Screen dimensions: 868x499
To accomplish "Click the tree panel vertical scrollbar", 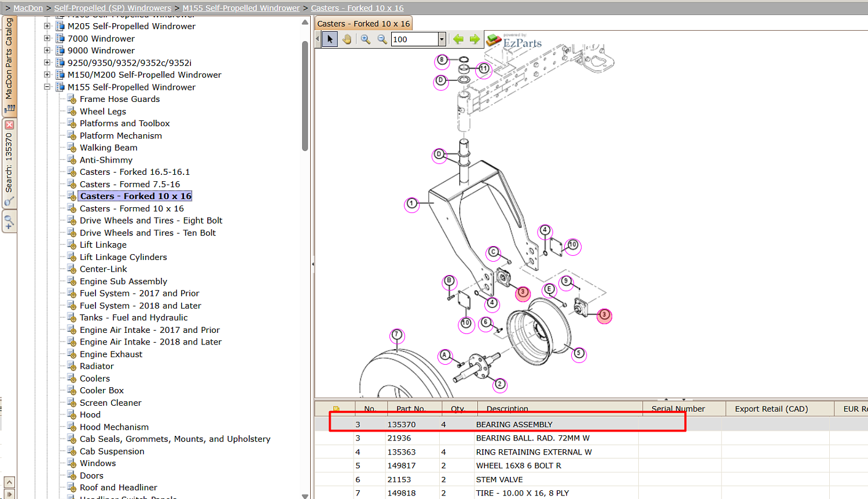I will coord(305,96).
